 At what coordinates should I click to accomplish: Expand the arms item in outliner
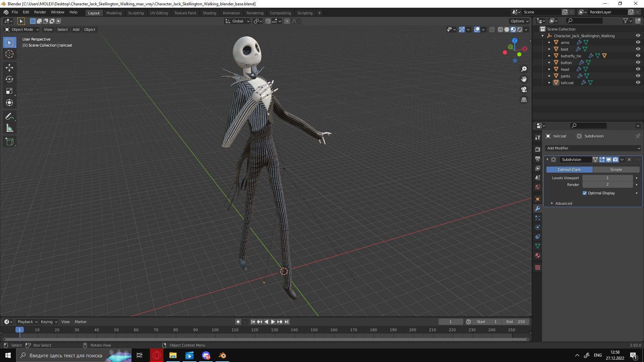pyautogui.click(x=549, y=43)
